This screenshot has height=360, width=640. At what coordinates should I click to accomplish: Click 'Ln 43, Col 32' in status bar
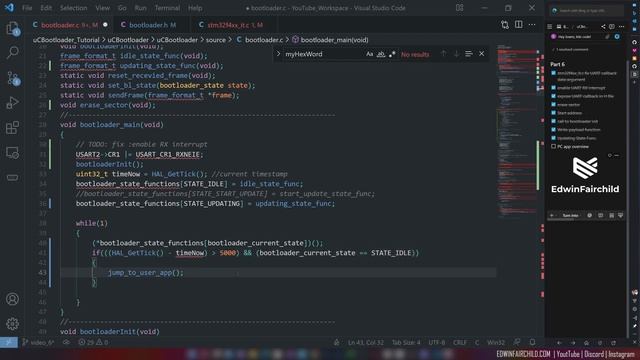click(x=366, y=342)
